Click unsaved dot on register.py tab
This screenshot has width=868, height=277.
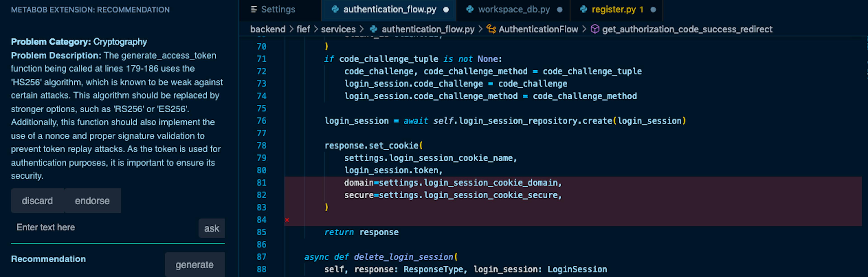[653, 10]
